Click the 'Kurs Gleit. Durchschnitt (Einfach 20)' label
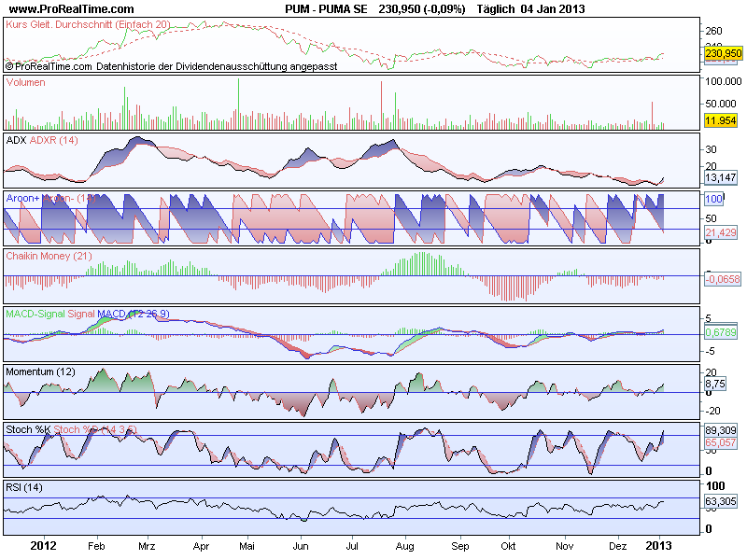This screenshot has height=560, width=747. [88, 24]
